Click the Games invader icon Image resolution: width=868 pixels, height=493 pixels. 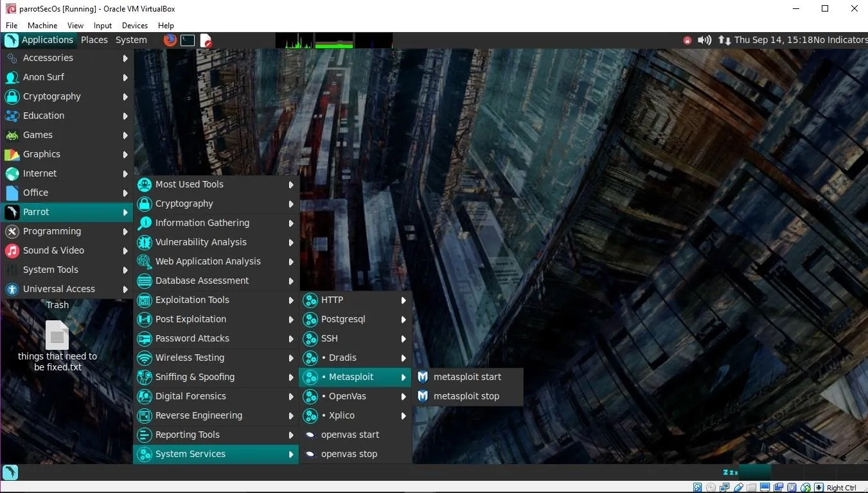[x=12, y=135]
